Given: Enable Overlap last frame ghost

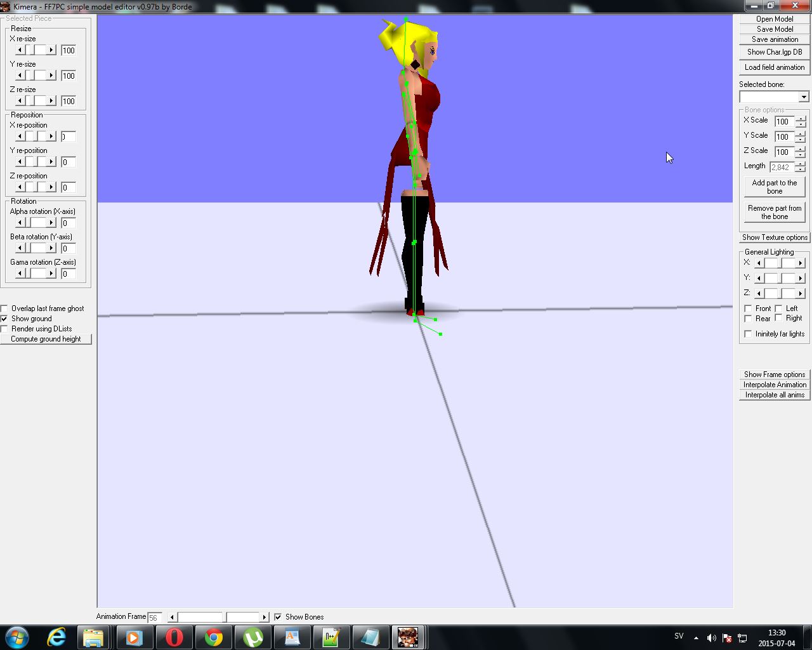Looking at the screenshot, I should click(4, 308).
